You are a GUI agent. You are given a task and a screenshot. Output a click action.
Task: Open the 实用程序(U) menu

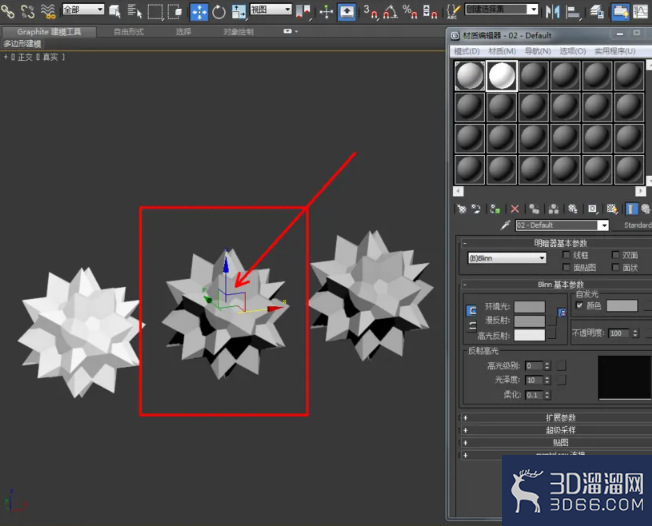[x=615, y=51]
